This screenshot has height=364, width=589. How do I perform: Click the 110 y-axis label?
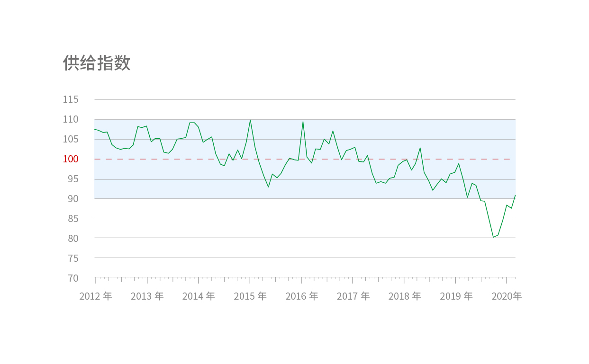tap(71, 119)
